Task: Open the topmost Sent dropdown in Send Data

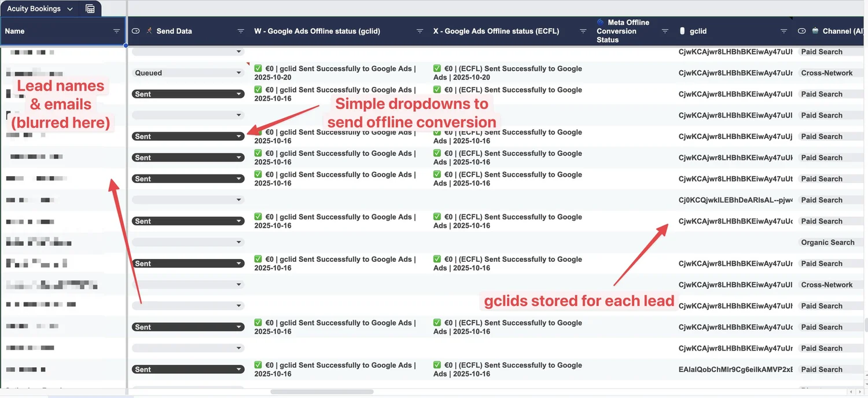Action: coord(187,93)
